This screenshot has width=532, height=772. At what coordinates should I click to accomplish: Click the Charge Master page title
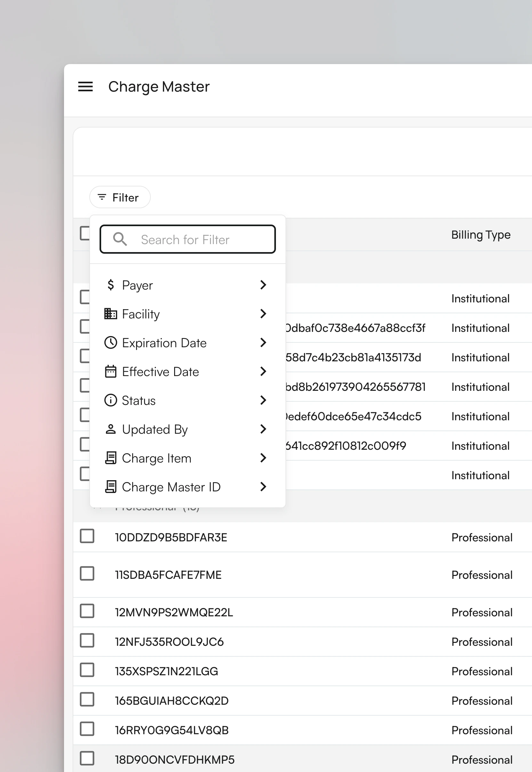(x=159, y=87)
